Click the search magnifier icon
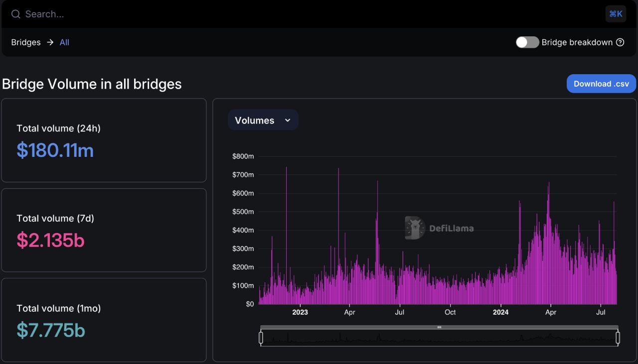Screen dimensions: 638x364 click(x=16, y=14)
